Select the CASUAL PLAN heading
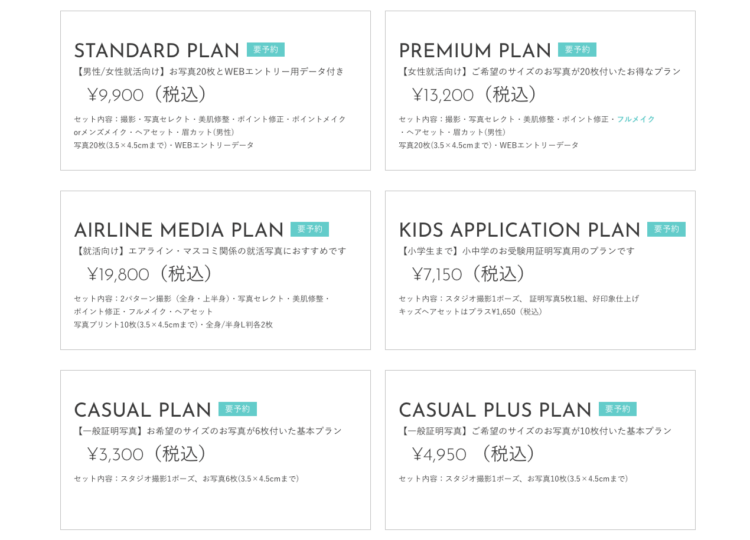The image size is (750, 540). click(x=143, y=410)
